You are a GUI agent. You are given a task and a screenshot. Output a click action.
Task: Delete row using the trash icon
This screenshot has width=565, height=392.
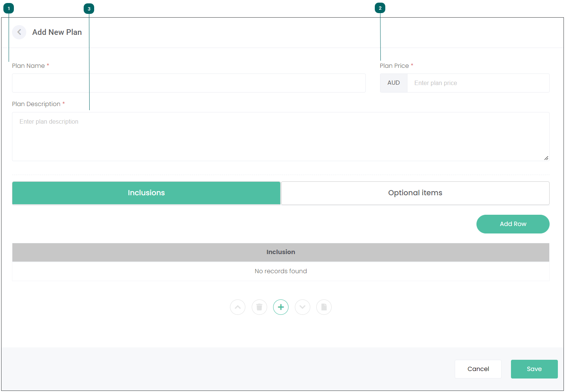pos(259,307)
